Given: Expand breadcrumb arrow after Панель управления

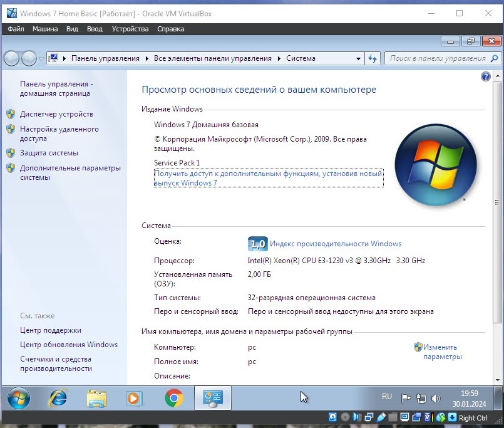Looking at the screenshot, I should (147, 58).
